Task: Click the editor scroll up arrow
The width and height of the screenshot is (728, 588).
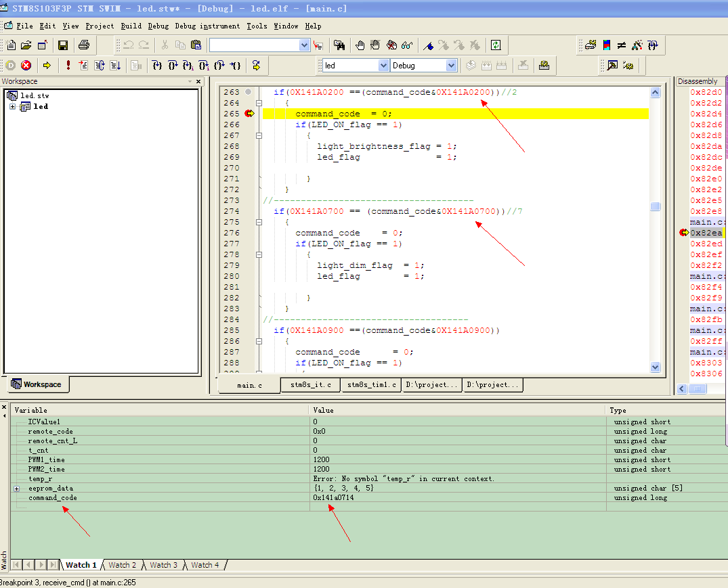Action: coord(655,92)
